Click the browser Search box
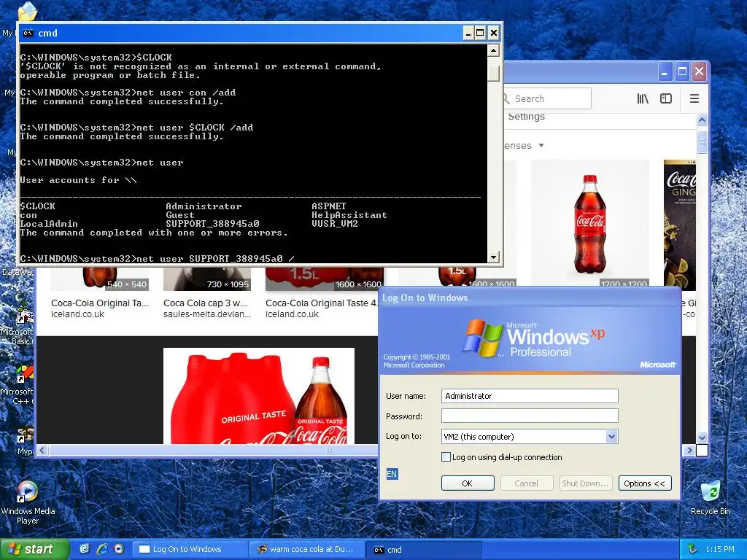 546,98
